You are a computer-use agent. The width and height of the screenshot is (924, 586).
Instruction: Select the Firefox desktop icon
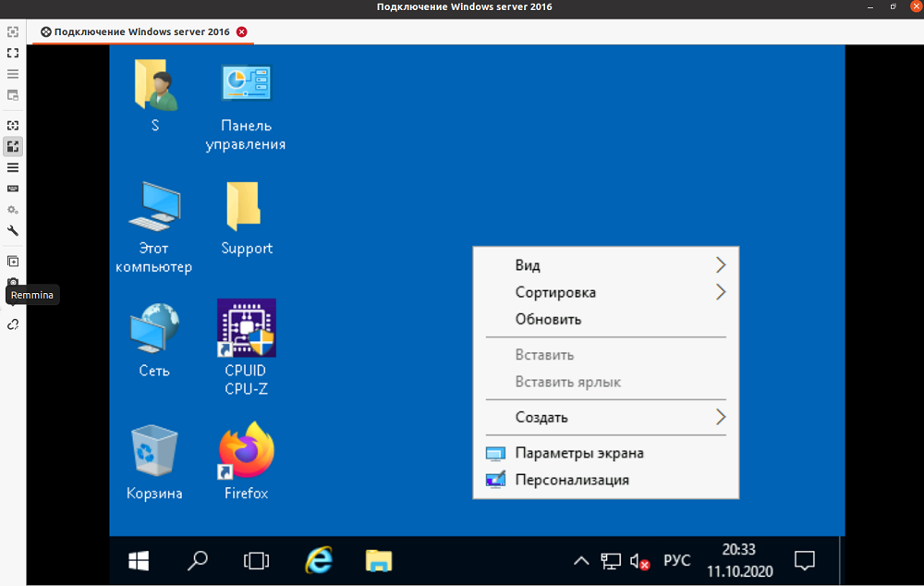tap(246, 452)
